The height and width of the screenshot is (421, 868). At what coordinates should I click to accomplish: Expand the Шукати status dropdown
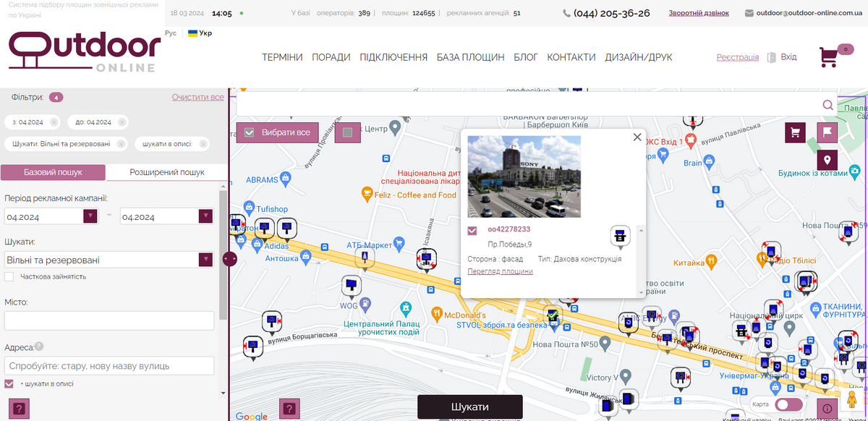pyautogui.click(x=205, y=260)
